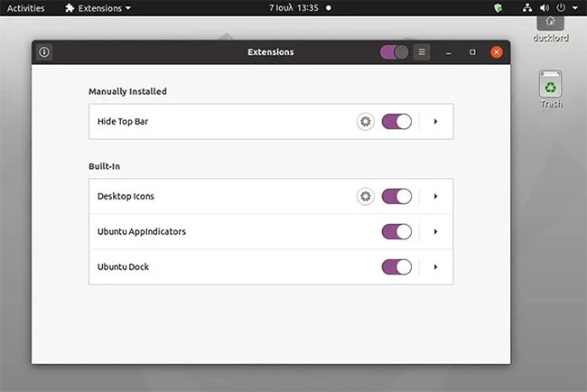The height and width of the screenshot is (392, 587).
Task: Open Desktop Icons settings gear
Action: (x=366, y=196)
